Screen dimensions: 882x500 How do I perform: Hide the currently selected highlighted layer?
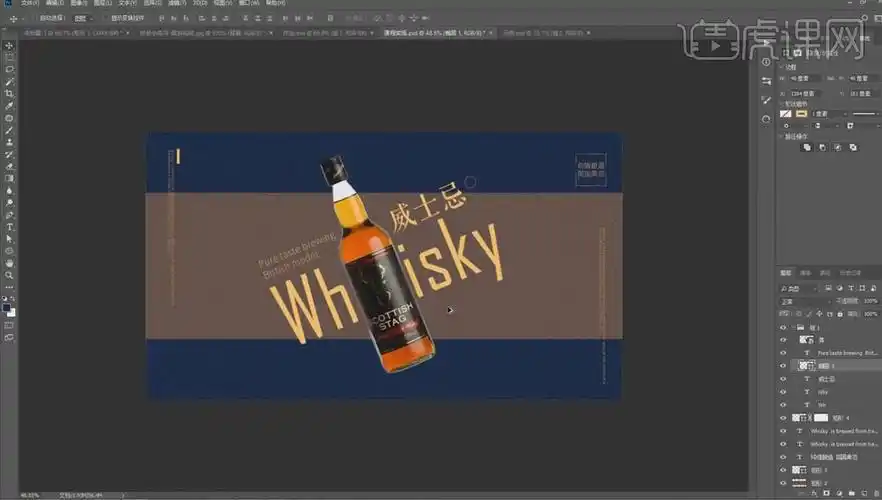pos(783,366)
